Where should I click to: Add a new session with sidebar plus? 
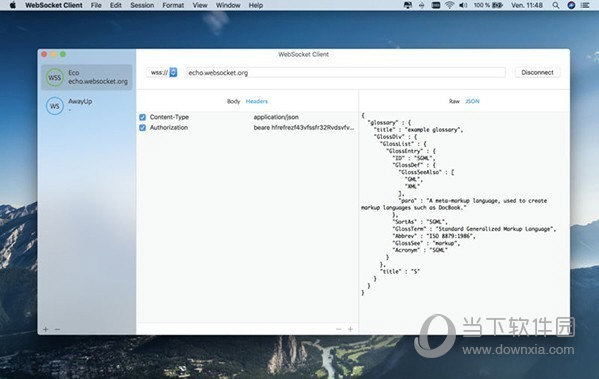coord(45,329)
